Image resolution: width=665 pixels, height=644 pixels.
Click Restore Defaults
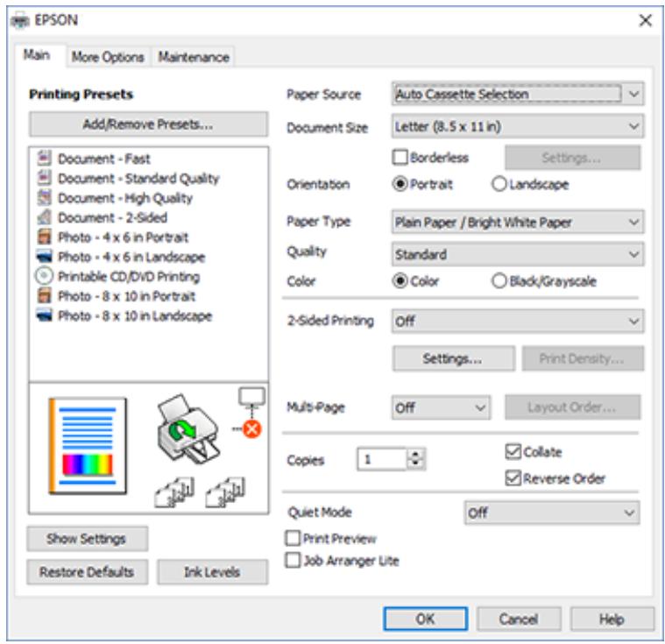[87, 571]
